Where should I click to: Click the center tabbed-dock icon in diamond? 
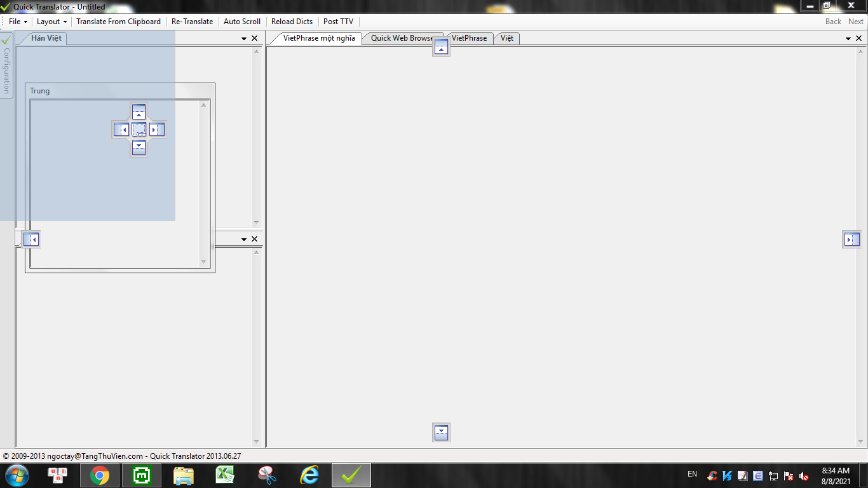[x=139, y=130]
